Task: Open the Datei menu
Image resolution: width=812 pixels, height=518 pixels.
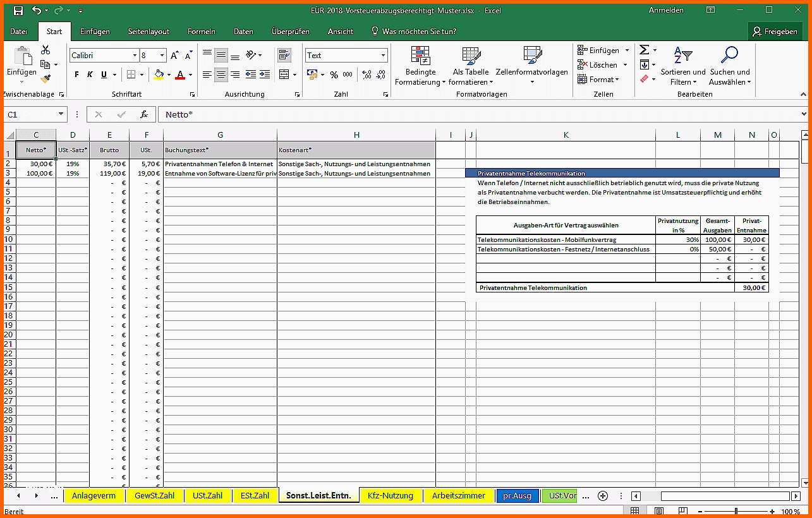Action: pyautogui.click(x=18, y=31)
